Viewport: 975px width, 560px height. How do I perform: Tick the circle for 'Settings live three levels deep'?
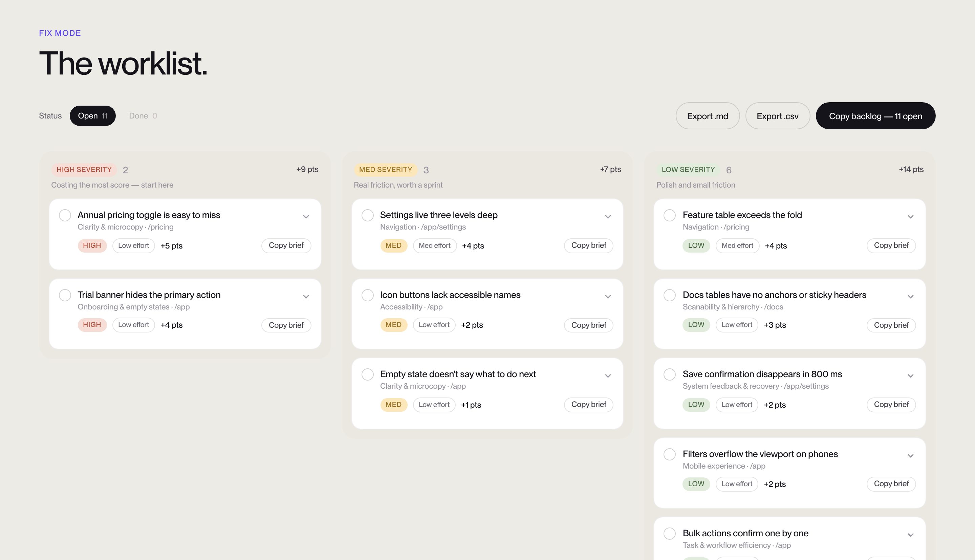(x=368, y=215)
